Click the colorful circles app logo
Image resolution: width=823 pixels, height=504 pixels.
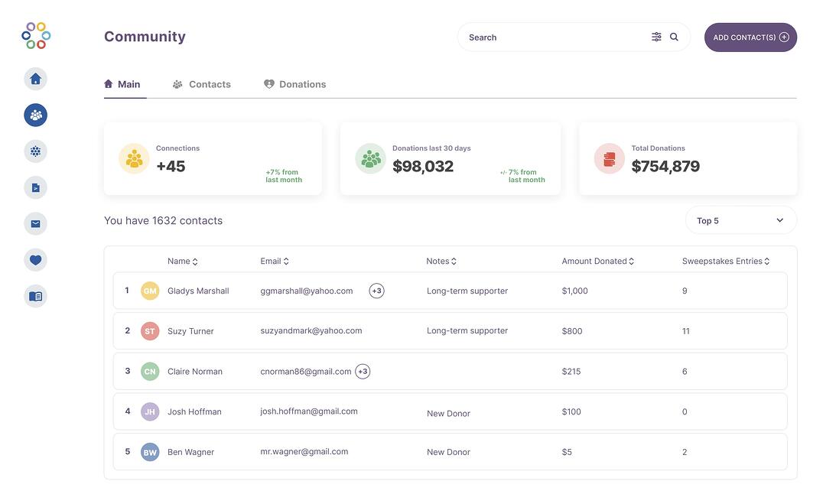click(36, 36)
